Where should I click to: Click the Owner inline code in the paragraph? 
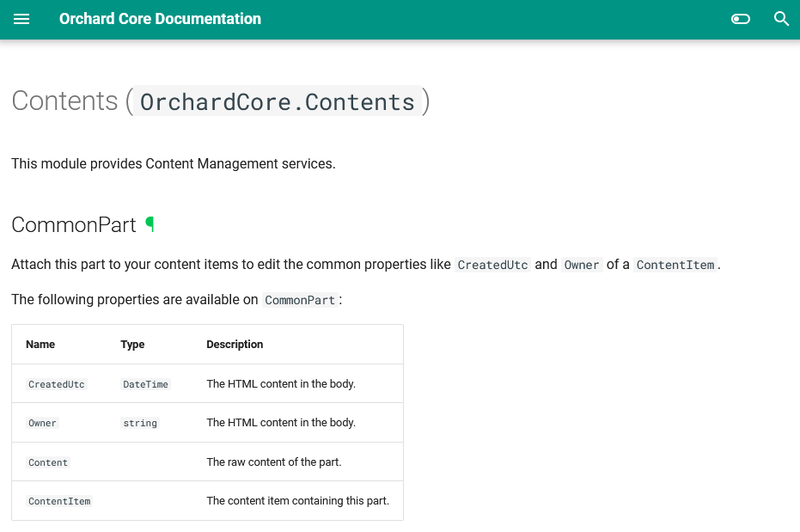point(582,265)
